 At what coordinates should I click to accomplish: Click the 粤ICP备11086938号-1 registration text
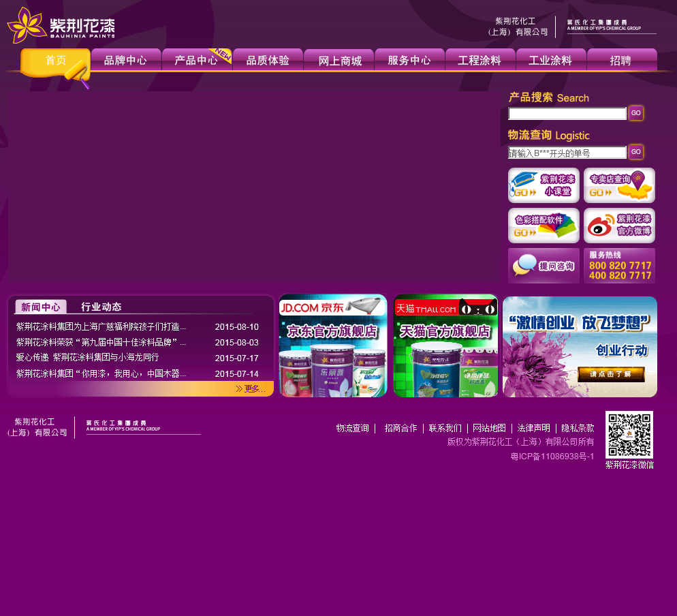(552, 456)
